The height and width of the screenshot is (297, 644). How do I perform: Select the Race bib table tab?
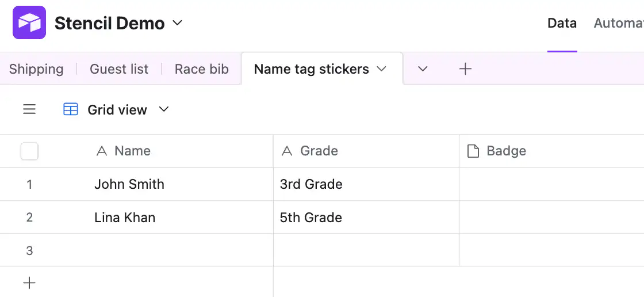click(202, 69)
